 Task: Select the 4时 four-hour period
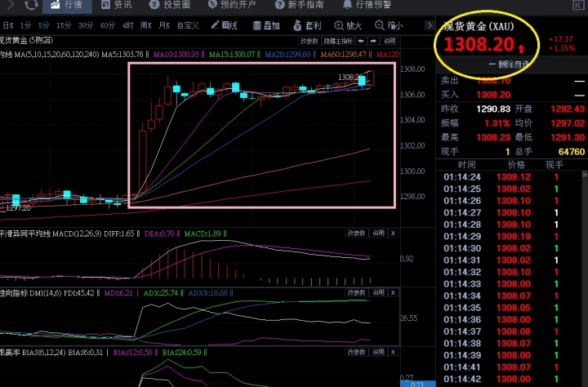click(126, 25)
